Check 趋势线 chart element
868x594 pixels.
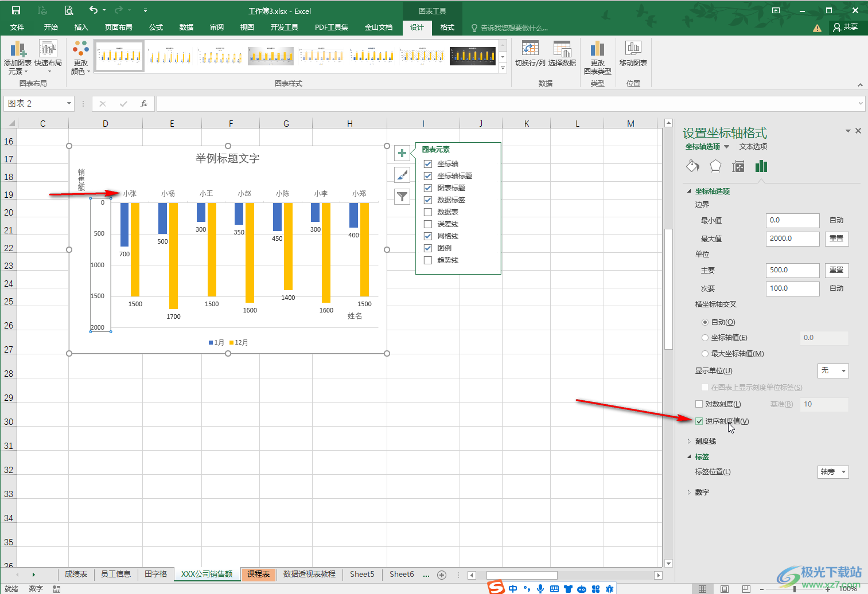pos(428,260)
